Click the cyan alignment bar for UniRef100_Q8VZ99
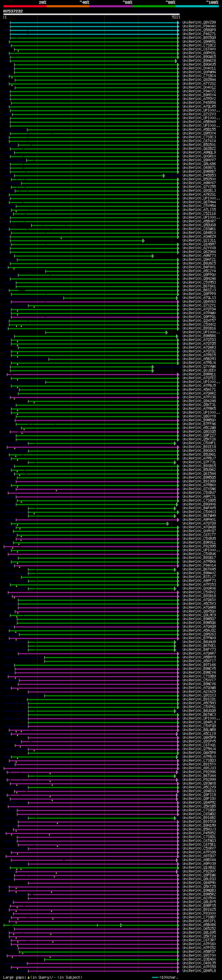Viewport: 222px width, 980px height. pos(94,23)
